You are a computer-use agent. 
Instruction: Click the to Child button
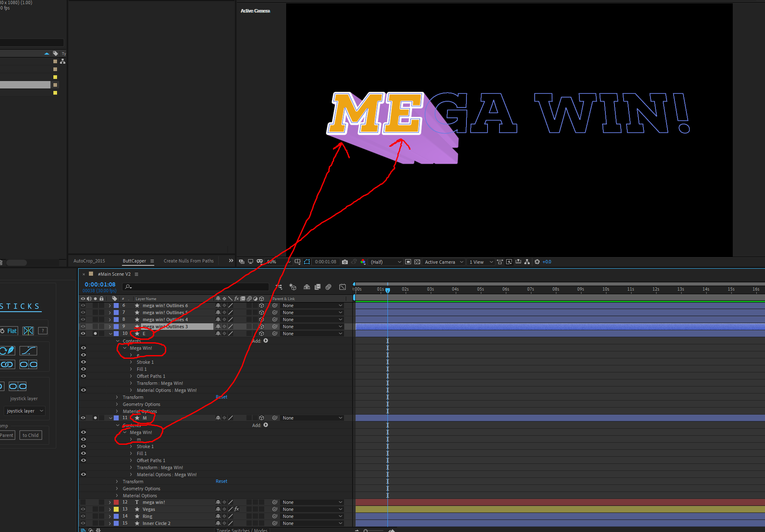31,435
